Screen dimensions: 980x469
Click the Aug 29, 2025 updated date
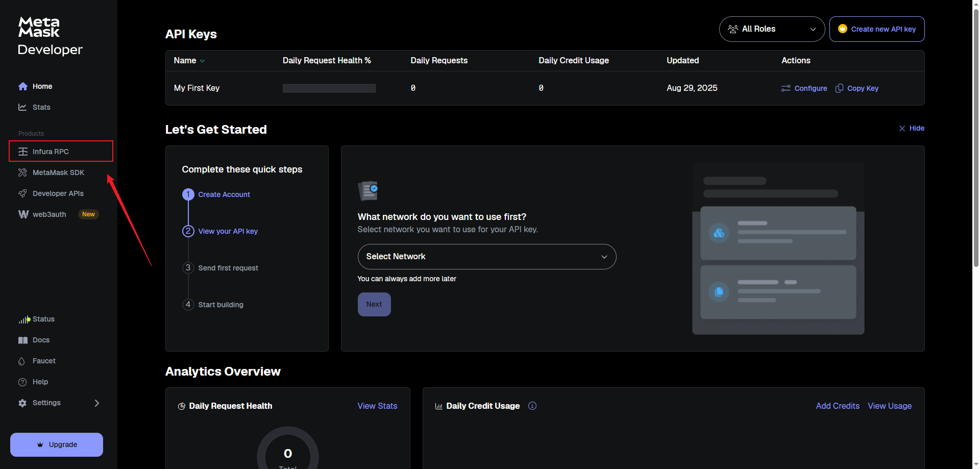coord(692,88)
